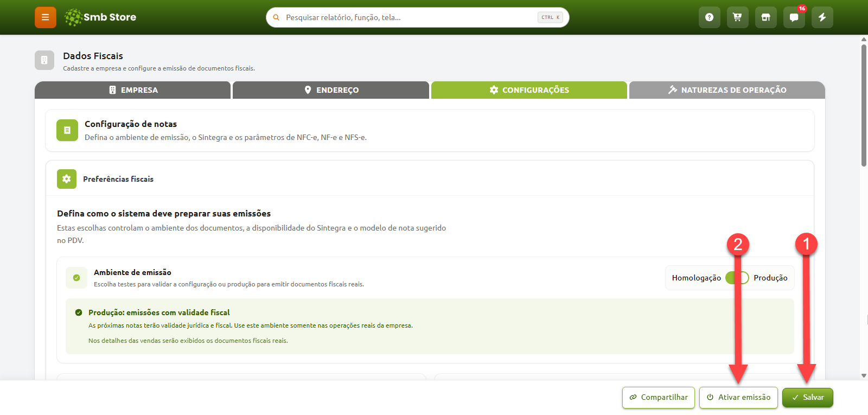Click the Dados Fiscais building icon

point(44,60)
